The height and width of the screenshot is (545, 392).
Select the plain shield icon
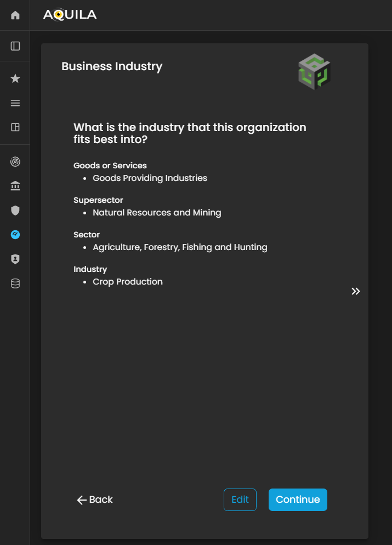click(15, 211)
